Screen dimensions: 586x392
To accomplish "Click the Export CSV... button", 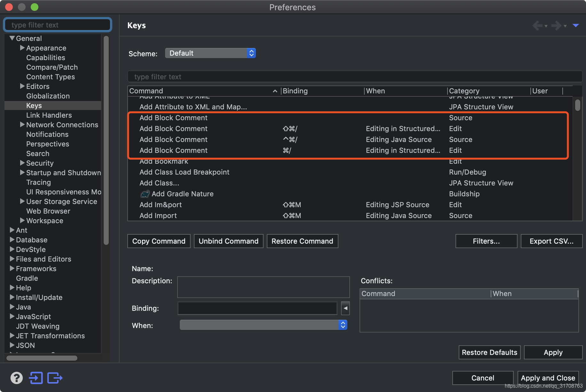I will (x=552, y=241).
